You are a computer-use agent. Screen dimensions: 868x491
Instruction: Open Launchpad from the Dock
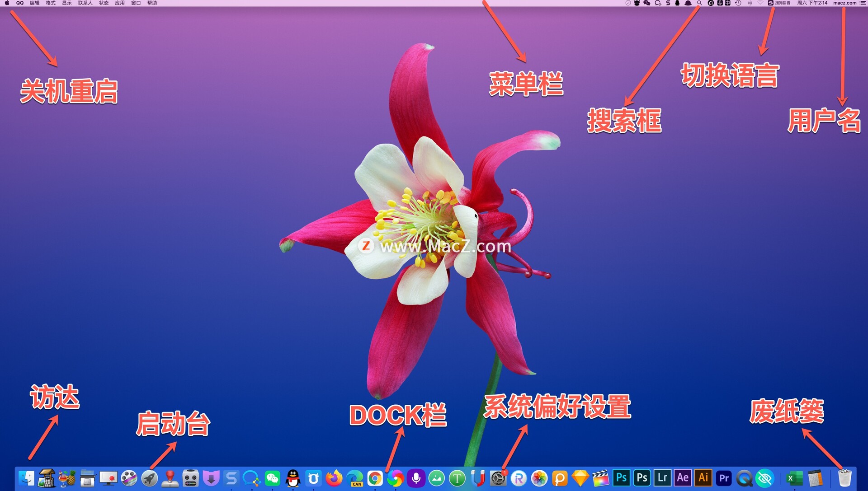(x=149, y=479)
